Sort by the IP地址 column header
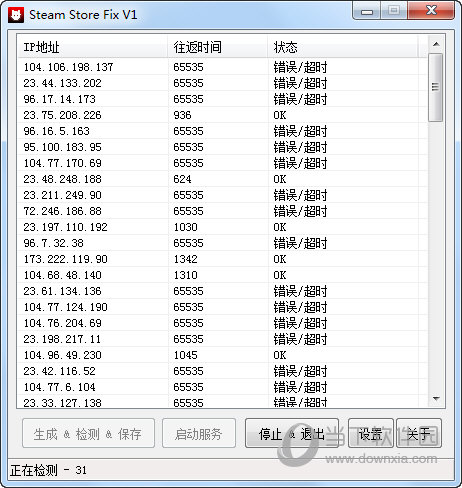This screenshot has width=462, height=488. [92, 47]
